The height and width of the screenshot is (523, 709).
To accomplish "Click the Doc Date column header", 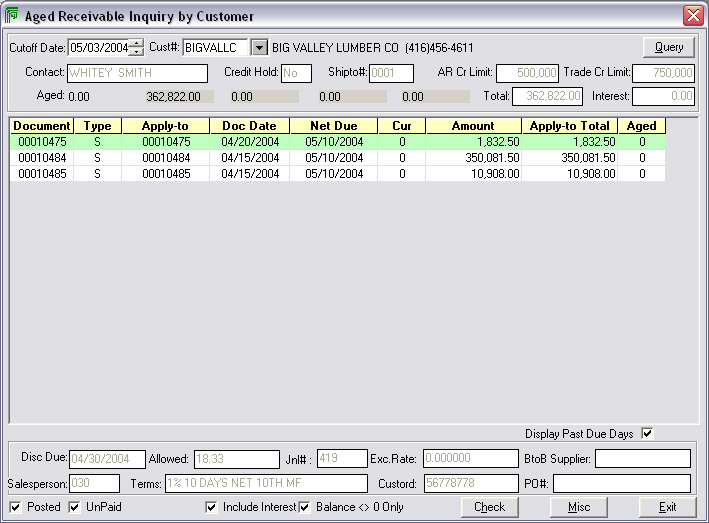I will point(250,126).
